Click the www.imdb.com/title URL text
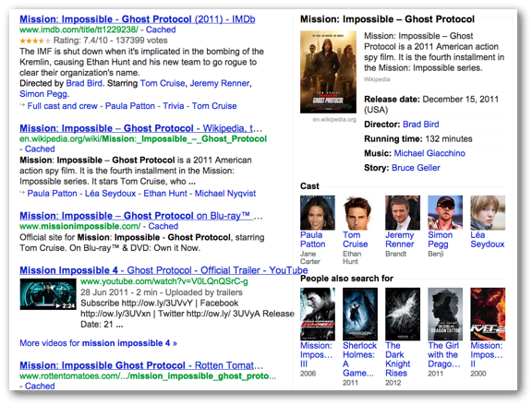Screen dimensions: 532x405 tap(79, 30)
